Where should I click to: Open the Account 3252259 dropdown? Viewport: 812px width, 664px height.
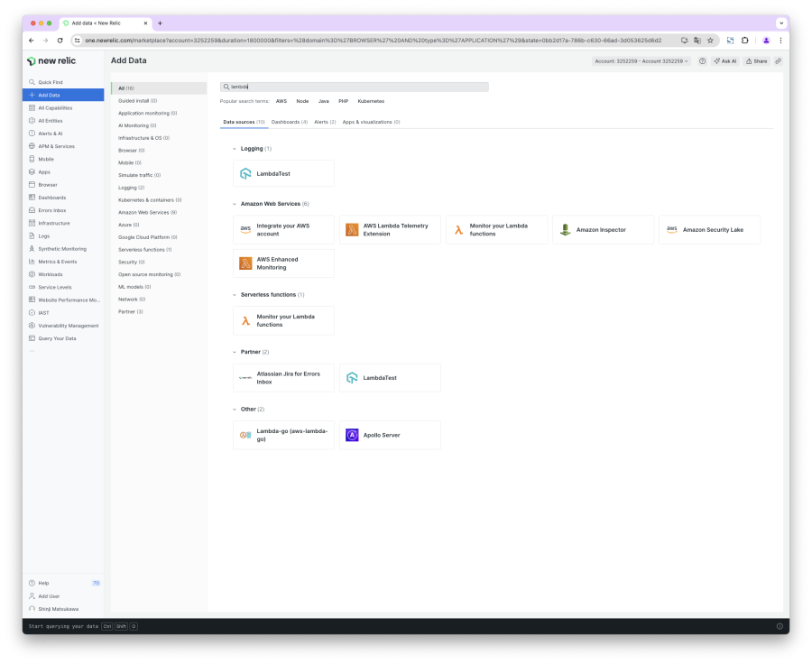641,61
